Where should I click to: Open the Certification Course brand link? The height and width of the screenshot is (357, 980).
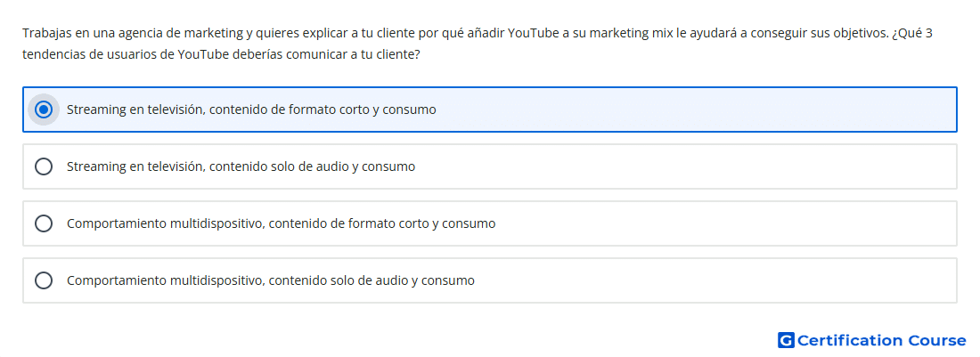872,340
